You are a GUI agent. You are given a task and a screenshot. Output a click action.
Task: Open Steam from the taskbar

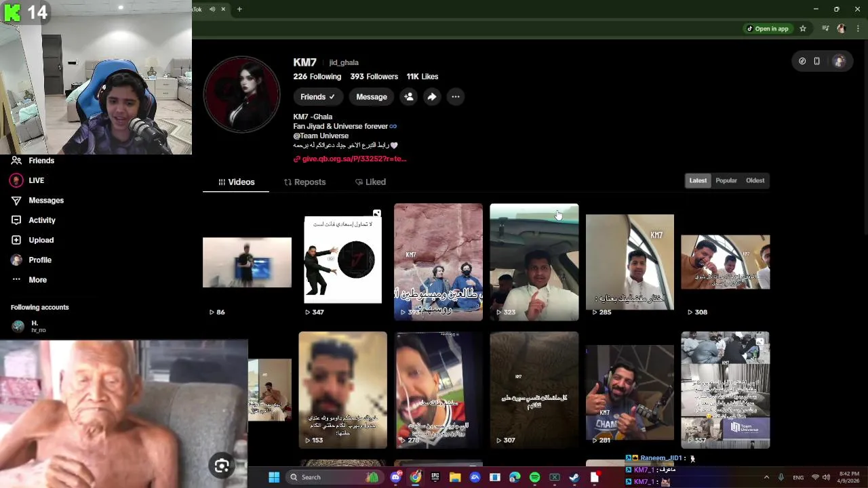574,477
